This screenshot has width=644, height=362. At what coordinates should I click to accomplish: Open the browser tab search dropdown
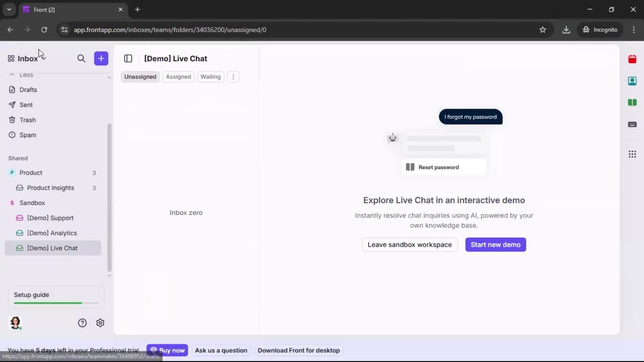click(9, 9)
